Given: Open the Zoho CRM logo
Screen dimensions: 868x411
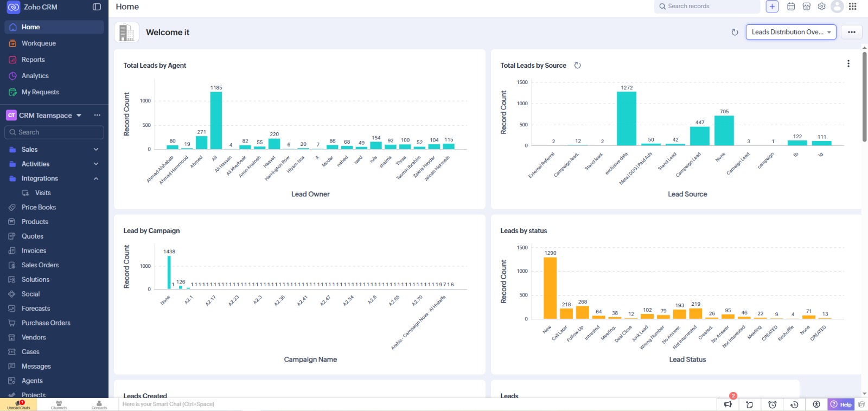Looking at the screenshot, I should [13, 7].
